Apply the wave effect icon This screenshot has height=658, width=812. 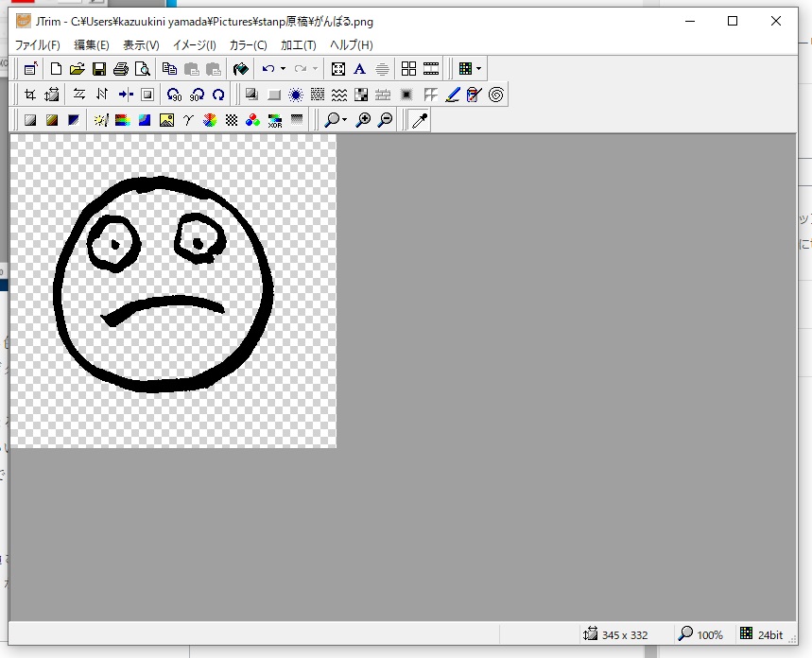tap(339, 95)
